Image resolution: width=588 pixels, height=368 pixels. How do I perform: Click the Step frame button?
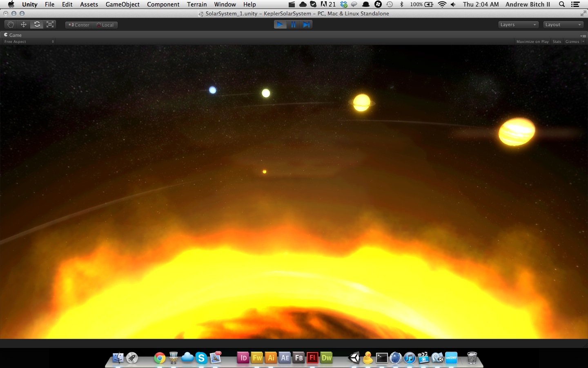pyautogui.click(x=306, y=25)
